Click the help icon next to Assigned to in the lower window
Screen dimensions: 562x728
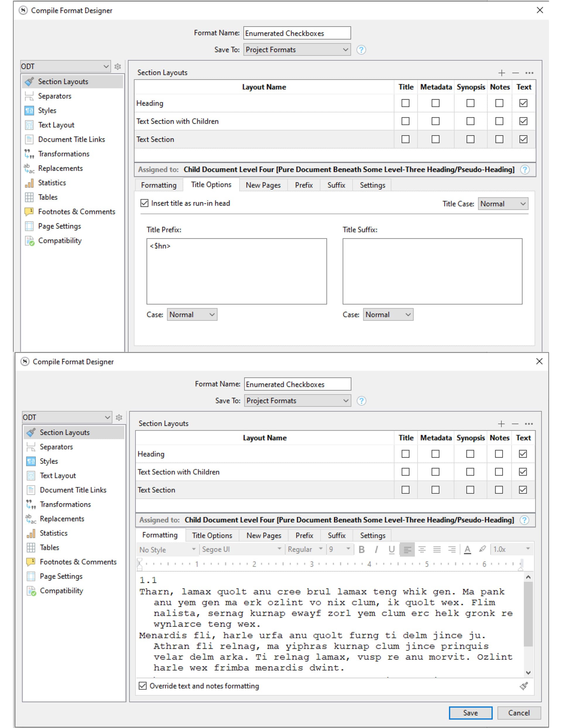coord(524,520)
